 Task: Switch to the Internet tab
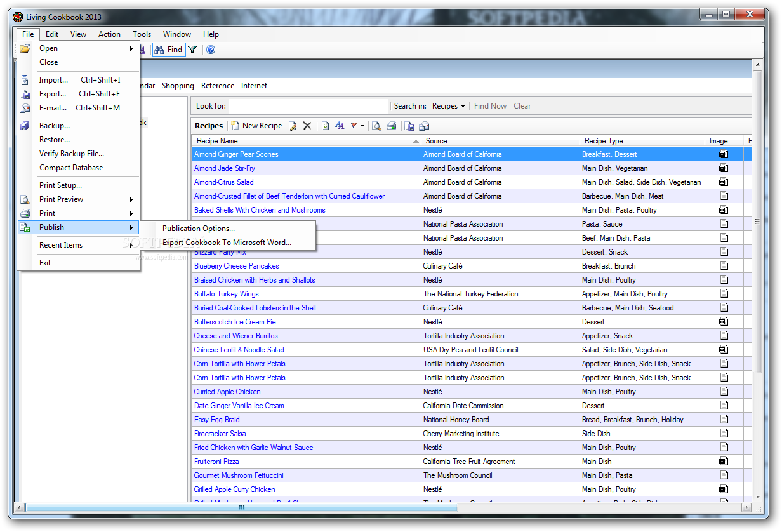tap(254, 86)
